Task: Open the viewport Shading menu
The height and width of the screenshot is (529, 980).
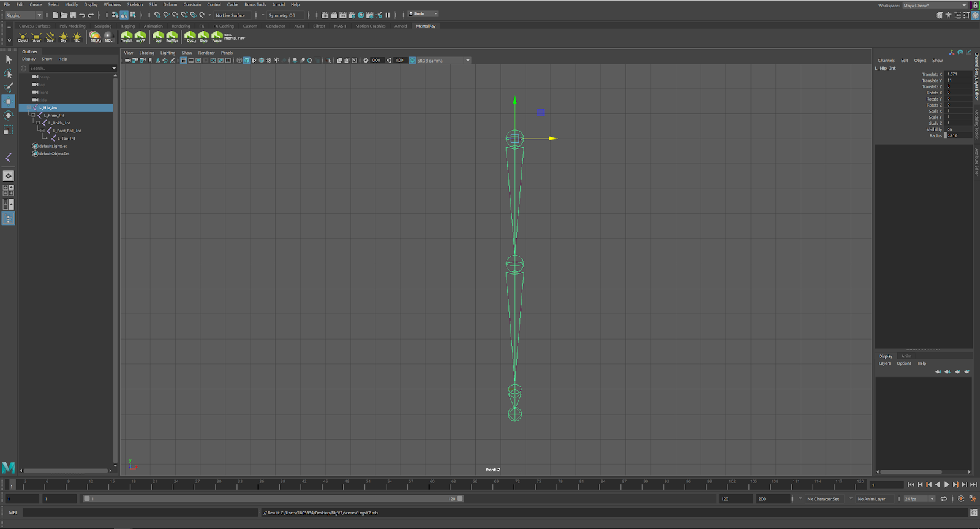Action: [146, 53]
